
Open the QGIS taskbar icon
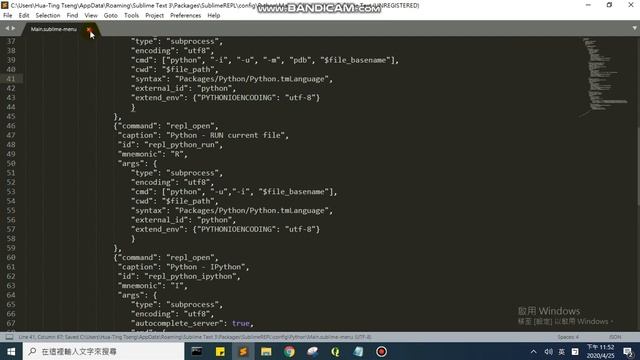pos(336,351)
